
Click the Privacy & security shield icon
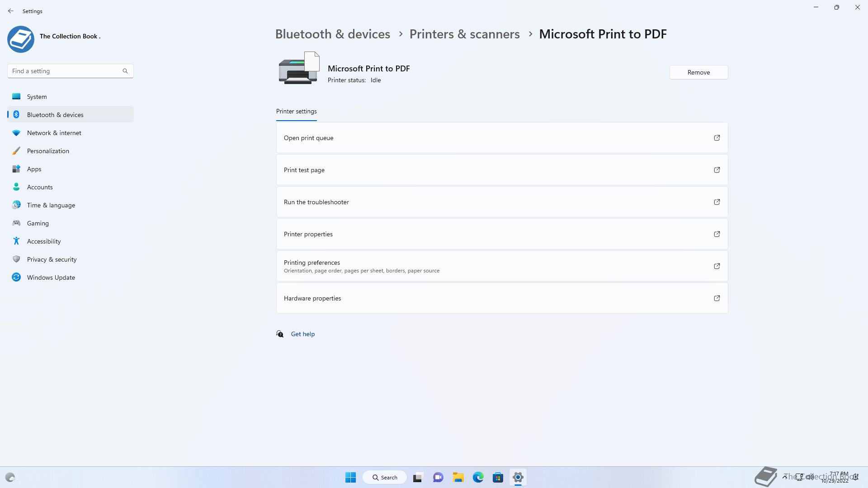pos(16,259)
